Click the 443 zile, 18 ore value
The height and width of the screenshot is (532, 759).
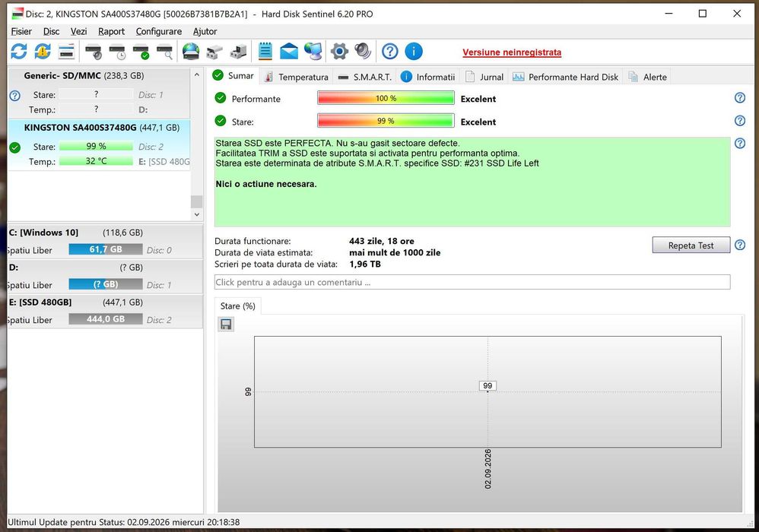(x=382, y=241)
